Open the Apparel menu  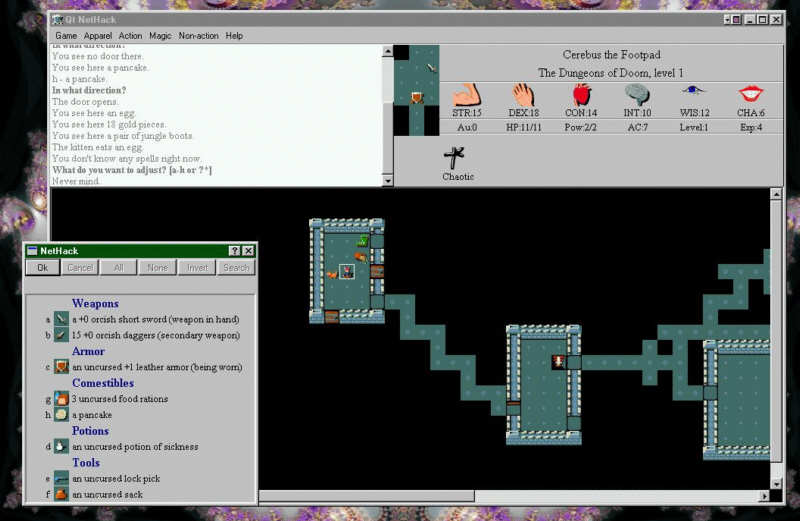97,36
